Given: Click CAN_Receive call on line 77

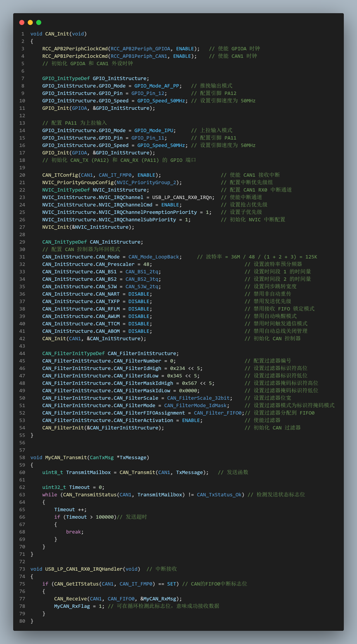Looking at the screenshot, I should pos(70,599).
